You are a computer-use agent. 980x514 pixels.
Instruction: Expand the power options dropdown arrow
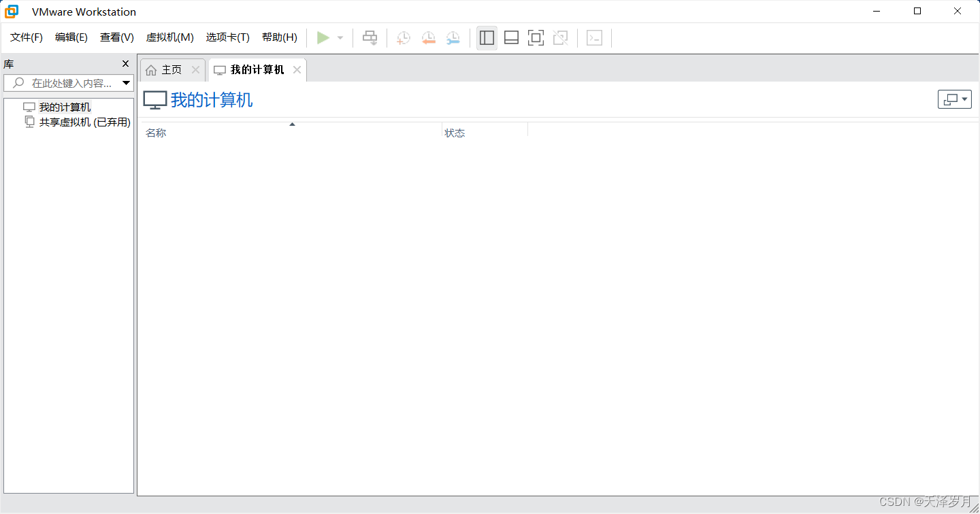[340, 38]
